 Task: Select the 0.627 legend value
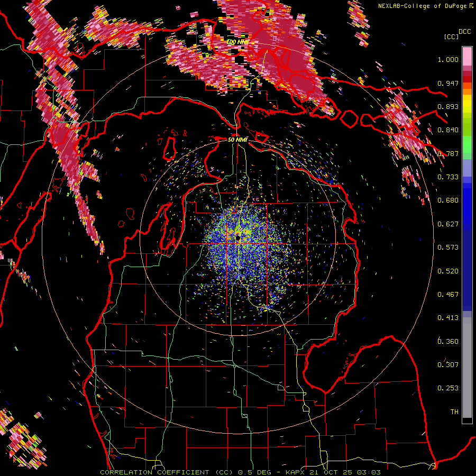tap(448, 224)
